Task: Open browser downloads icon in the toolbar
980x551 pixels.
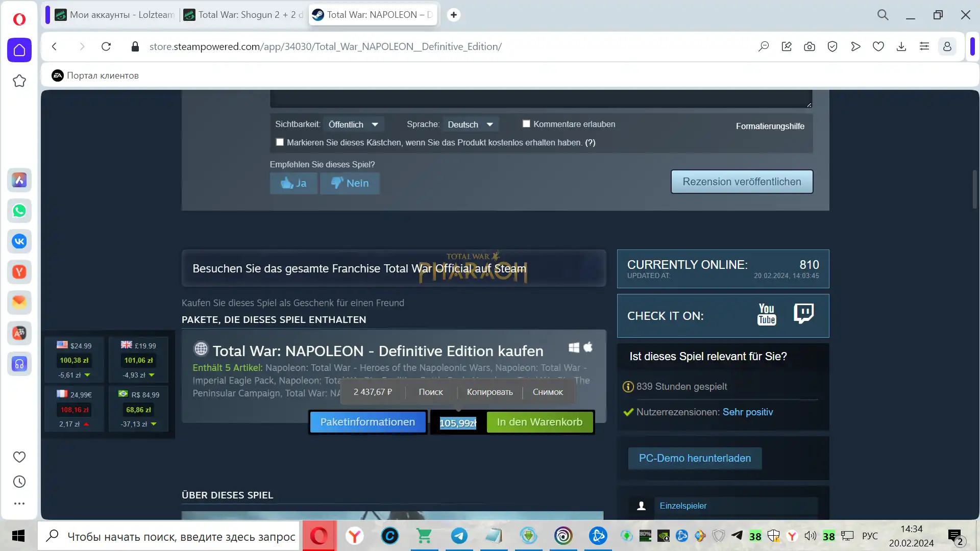Action: 901,46
